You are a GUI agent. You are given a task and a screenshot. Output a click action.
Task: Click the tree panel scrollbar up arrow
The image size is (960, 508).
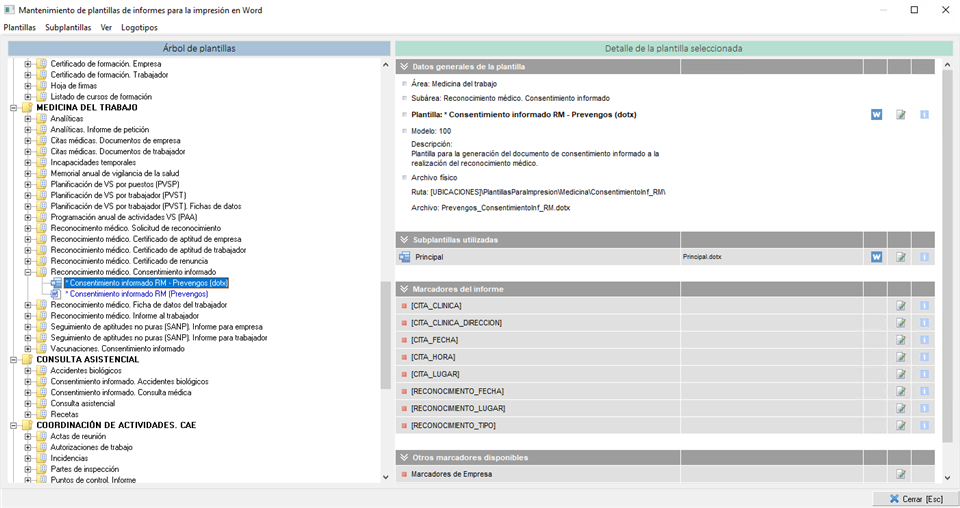385,64
